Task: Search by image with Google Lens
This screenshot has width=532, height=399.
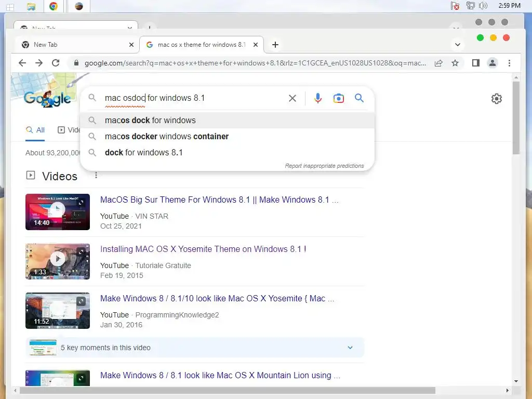Action: 339,98
